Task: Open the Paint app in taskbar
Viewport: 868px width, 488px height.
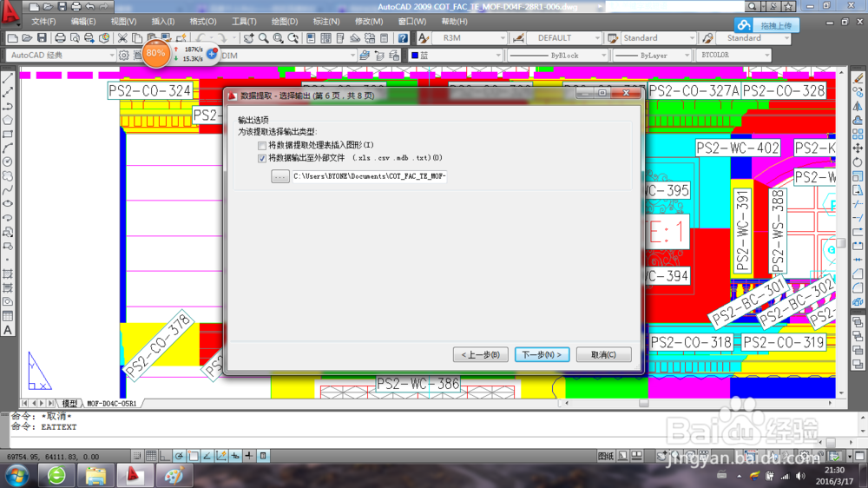Action: pyautogui.click(x=174, y=476)
